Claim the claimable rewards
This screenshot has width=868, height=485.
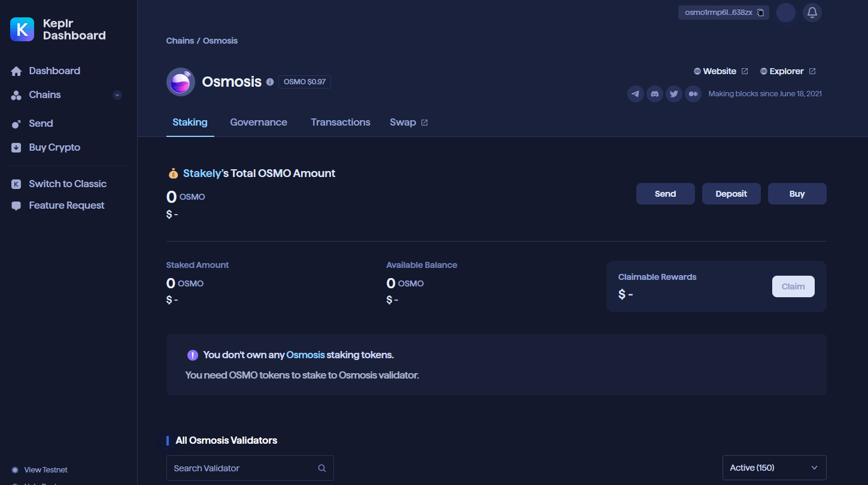793,286
